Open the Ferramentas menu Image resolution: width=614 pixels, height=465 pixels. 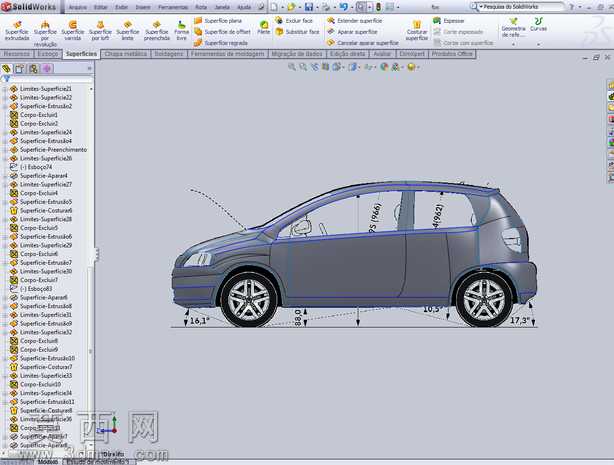pyautogui.click(x=173, y=7)
